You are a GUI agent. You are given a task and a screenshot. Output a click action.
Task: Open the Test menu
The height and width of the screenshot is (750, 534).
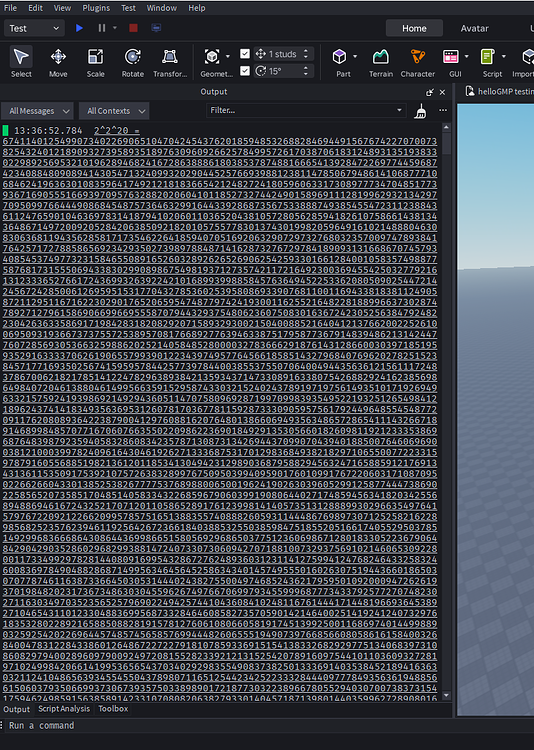click(128, 8)
